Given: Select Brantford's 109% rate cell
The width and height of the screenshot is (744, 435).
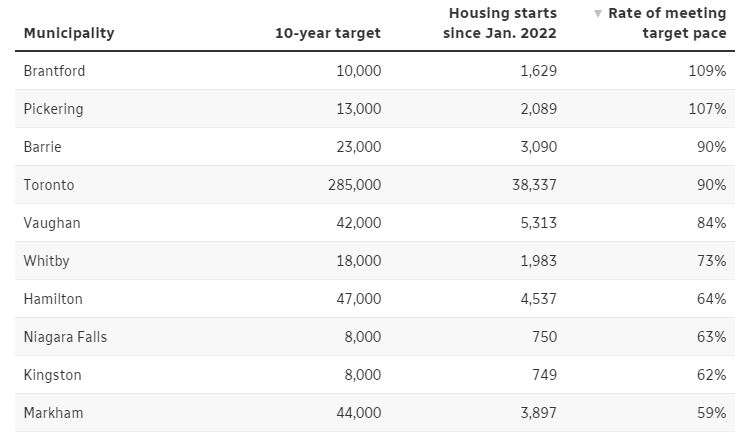Looking at the screenshot, I should (707, 71).
